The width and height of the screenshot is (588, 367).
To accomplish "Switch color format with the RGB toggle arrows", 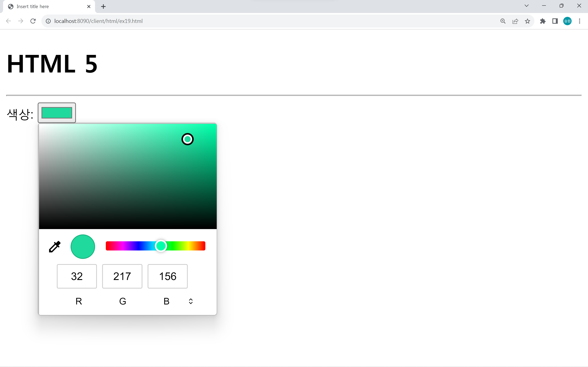I will pyautogui.click(x=191, y=301).
